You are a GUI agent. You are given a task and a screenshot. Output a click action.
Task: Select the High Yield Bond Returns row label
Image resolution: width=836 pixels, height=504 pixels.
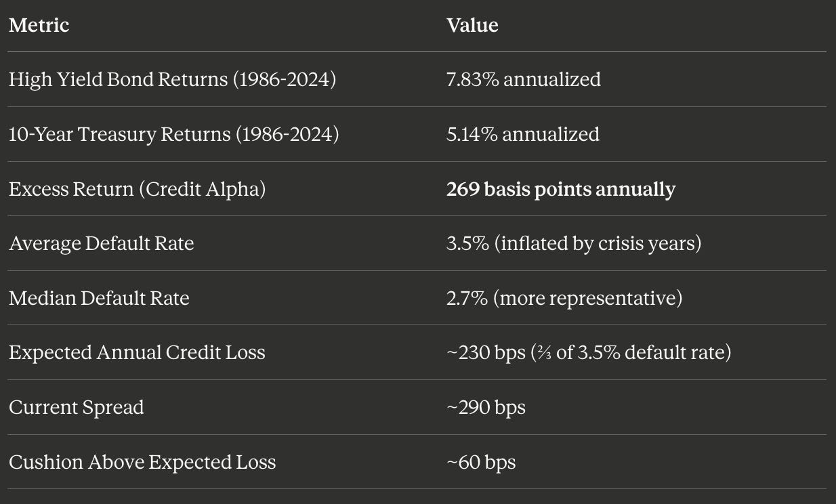point(172,79)
